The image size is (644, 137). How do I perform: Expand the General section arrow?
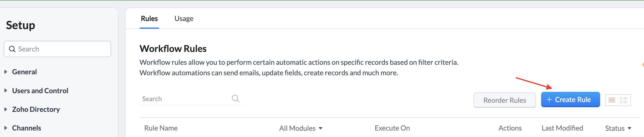point(6,72)
